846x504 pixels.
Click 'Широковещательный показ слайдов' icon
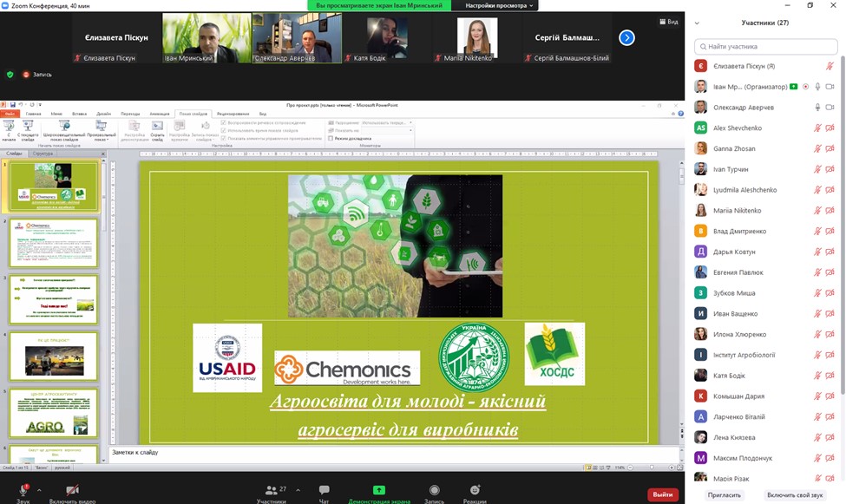tap(64, 127)
